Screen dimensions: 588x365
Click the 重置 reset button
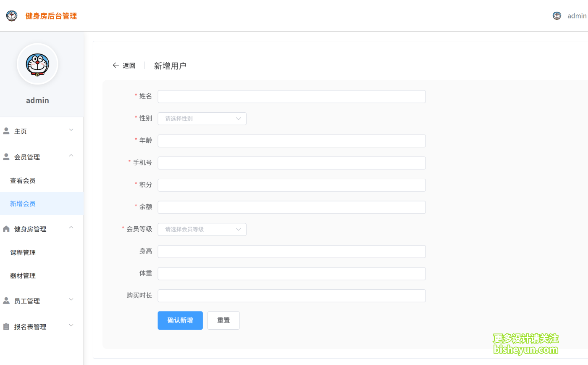223,320
